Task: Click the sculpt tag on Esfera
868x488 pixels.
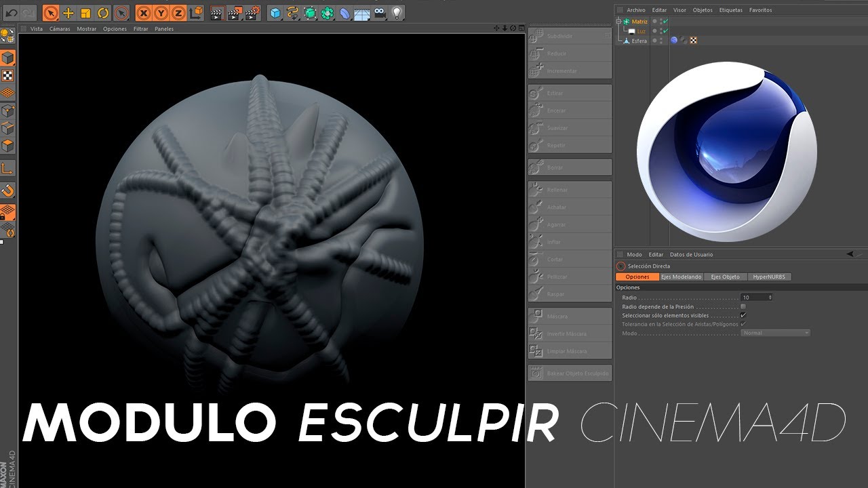Action: 674,41
